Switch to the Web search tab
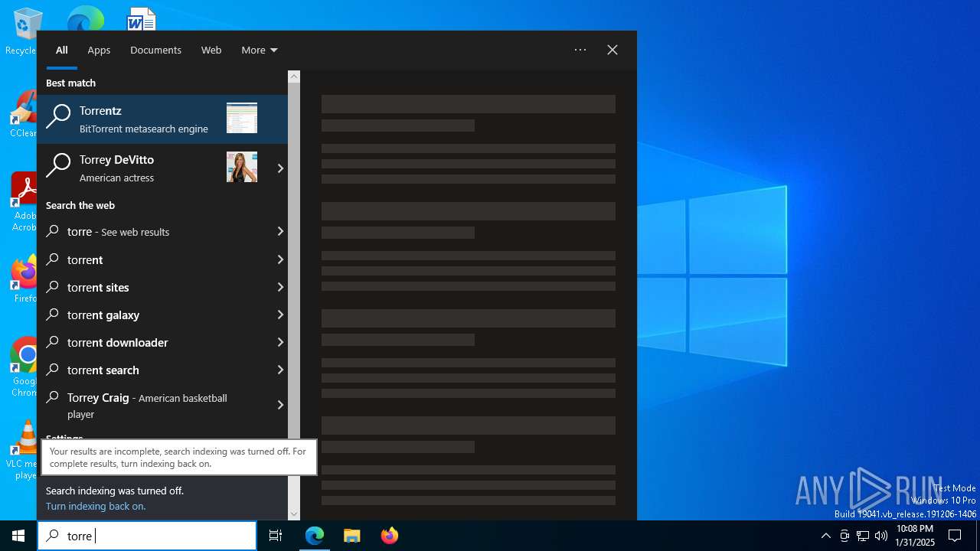This screenshot has width=980, height=551. (x=211, y=50)
